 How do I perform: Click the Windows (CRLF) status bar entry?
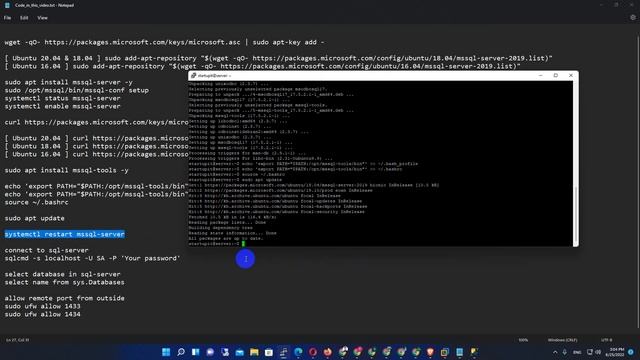(x=562, y=340)
